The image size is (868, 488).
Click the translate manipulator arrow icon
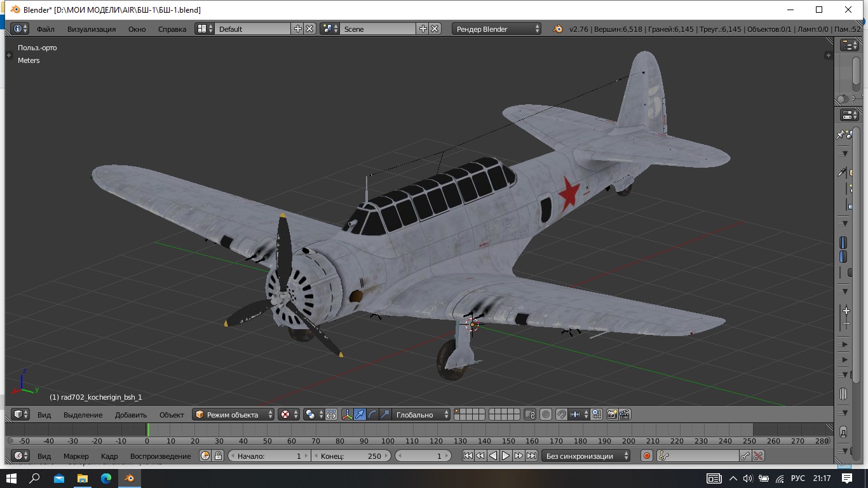360,415
